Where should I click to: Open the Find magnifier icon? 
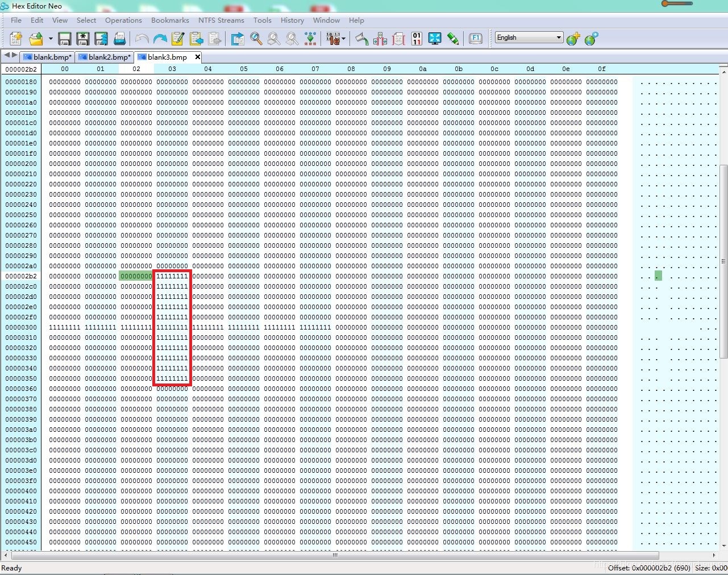(256, 39)
